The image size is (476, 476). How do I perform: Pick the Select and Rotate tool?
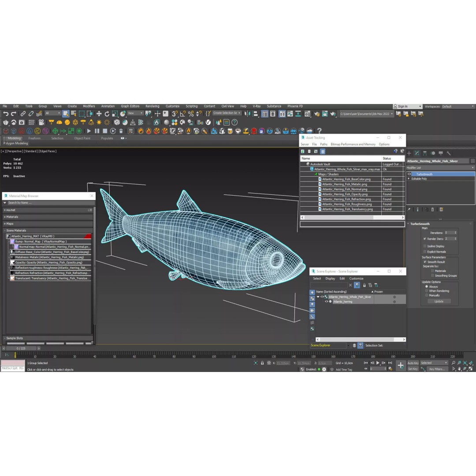click(107, 114)
